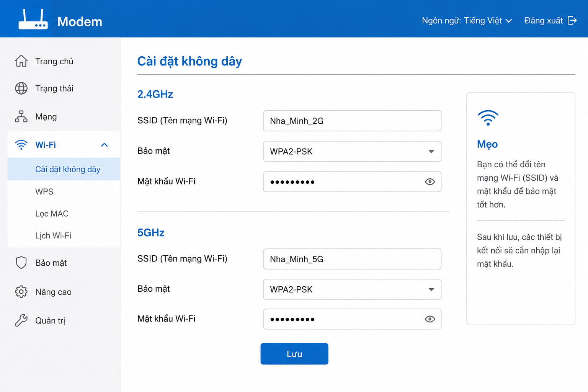Click the Cài đặt không dây page title

pos(189,61)
